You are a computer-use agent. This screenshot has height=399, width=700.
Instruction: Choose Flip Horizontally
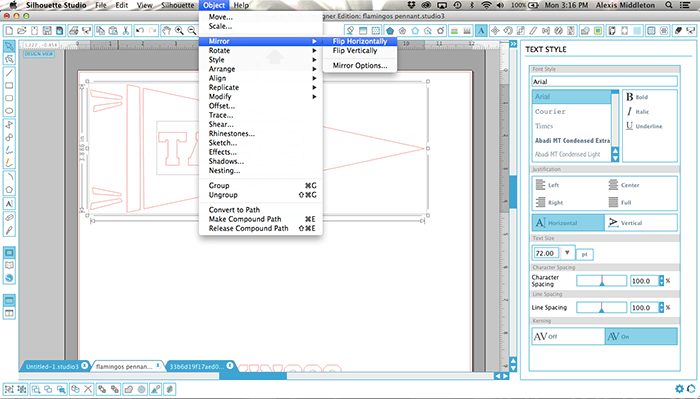pos(360,41)
